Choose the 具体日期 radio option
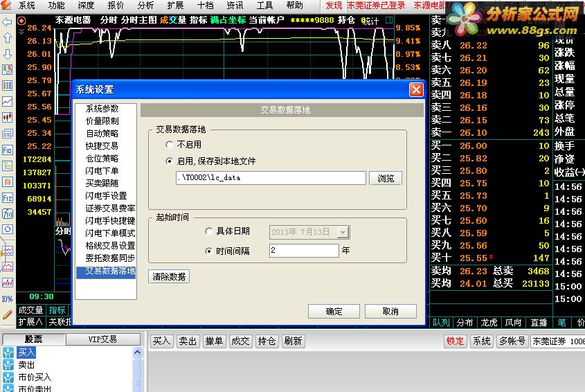Viewport: 585px width, 392px height. coord(208,231)
